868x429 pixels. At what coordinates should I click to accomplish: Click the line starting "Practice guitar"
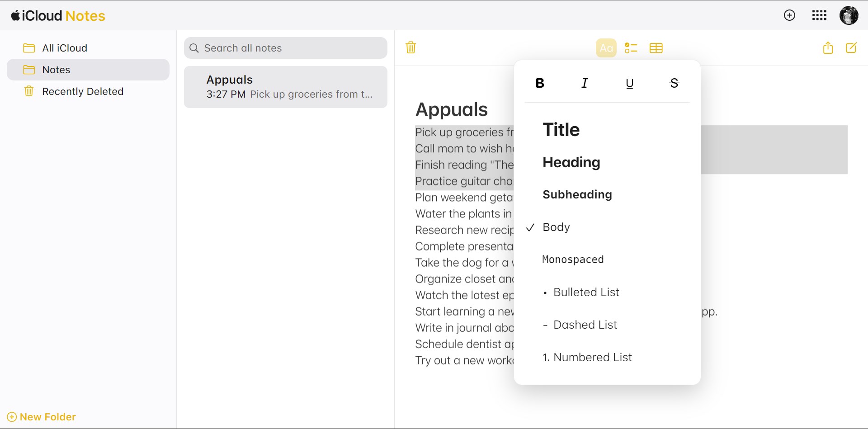pos(464,181)
